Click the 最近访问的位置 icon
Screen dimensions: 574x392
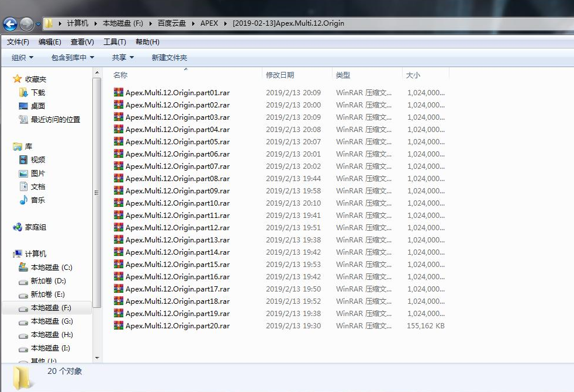pos(23,119)
